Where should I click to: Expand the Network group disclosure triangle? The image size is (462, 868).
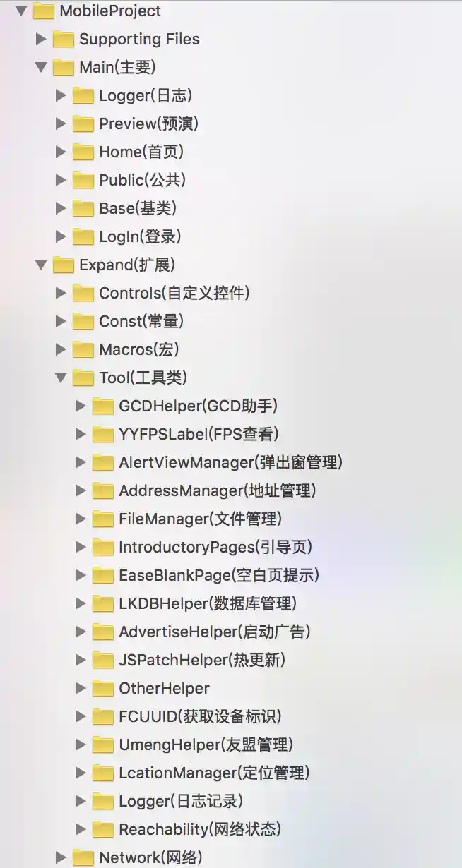tap(61, 857)
